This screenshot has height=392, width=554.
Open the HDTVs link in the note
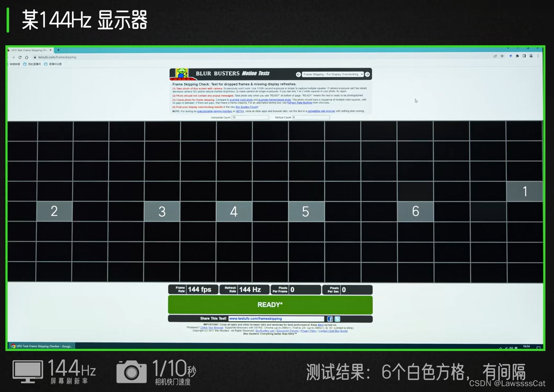pyautogui.click(x=240, y=111)
